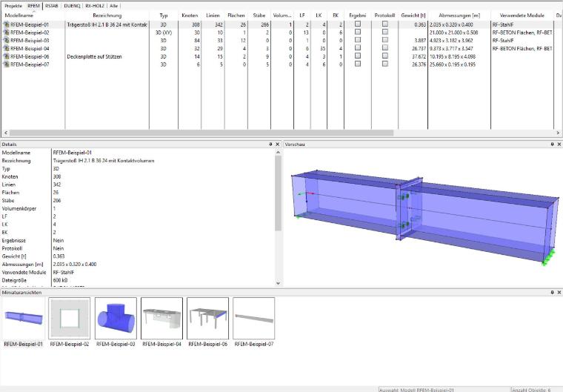The image size is (563, 392).
Task: Close the Details panel
Action: [277, 144]
